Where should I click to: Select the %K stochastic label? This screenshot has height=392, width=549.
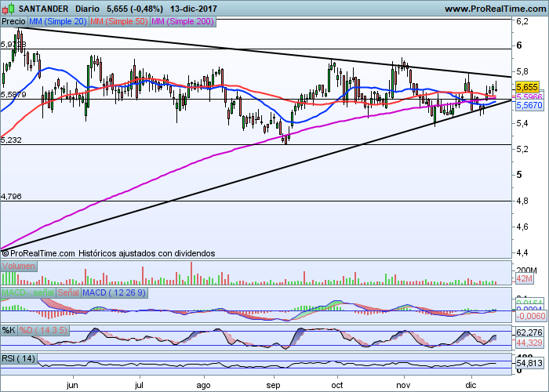(9, 329)
